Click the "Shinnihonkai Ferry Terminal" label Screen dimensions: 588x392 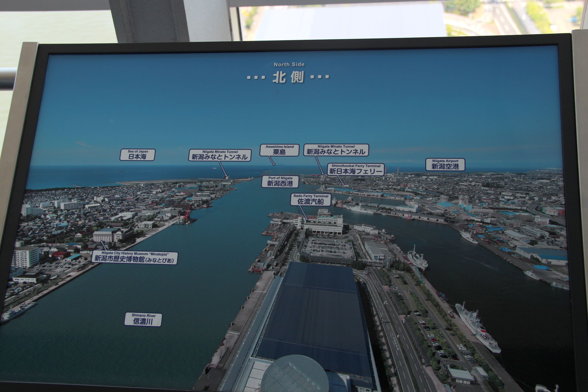[x=356, y=169]
